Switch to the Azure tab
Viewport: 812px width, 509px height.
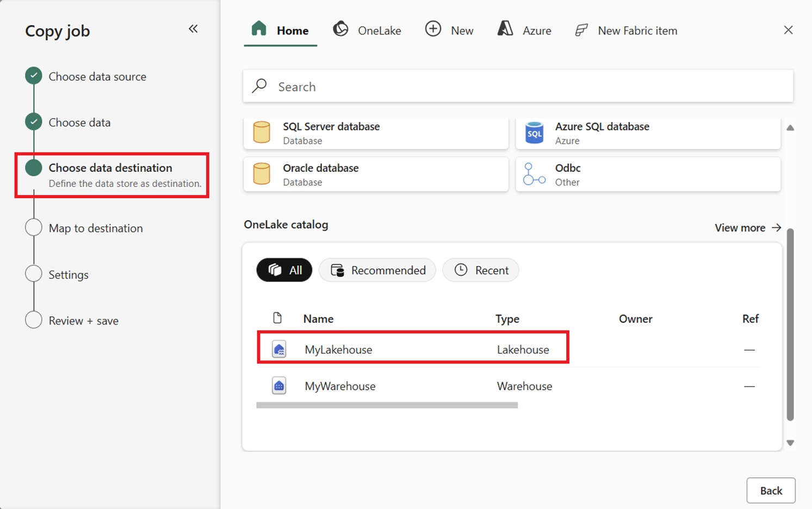[x=524, y=30]
